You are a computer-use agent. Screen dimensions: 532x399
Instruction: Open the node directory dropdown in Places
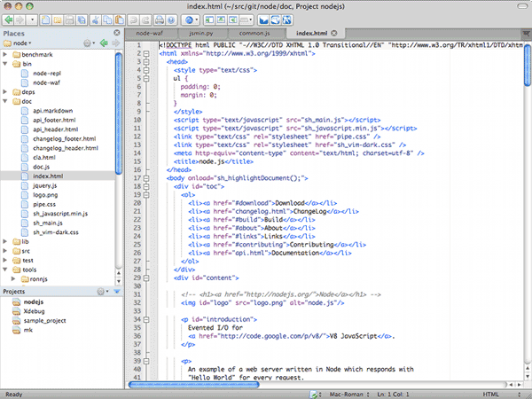21,43
